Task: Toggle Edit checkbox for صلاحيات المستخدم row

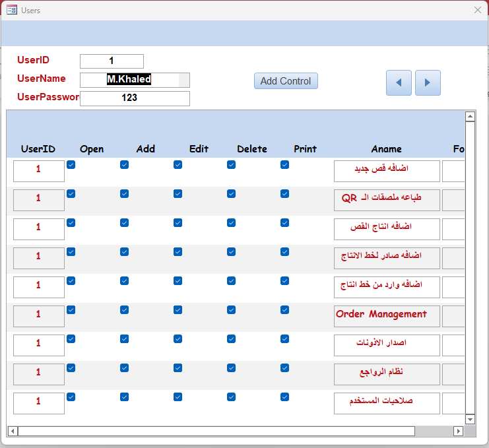Action: coord(178,397)
